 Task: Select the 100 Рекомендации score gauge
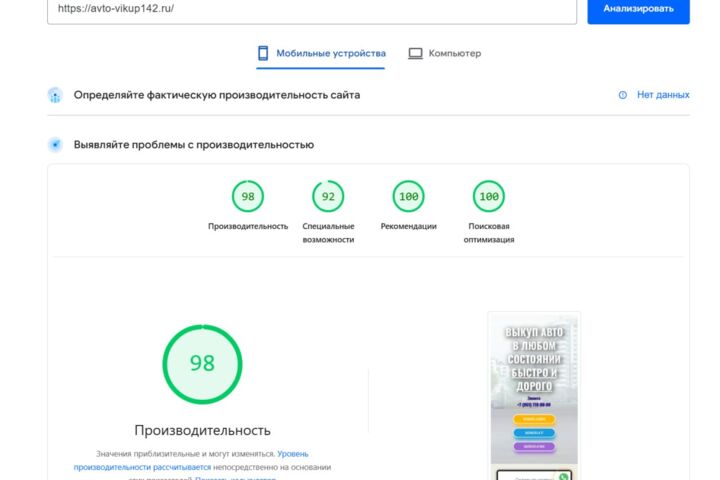(x=409, y=197)
